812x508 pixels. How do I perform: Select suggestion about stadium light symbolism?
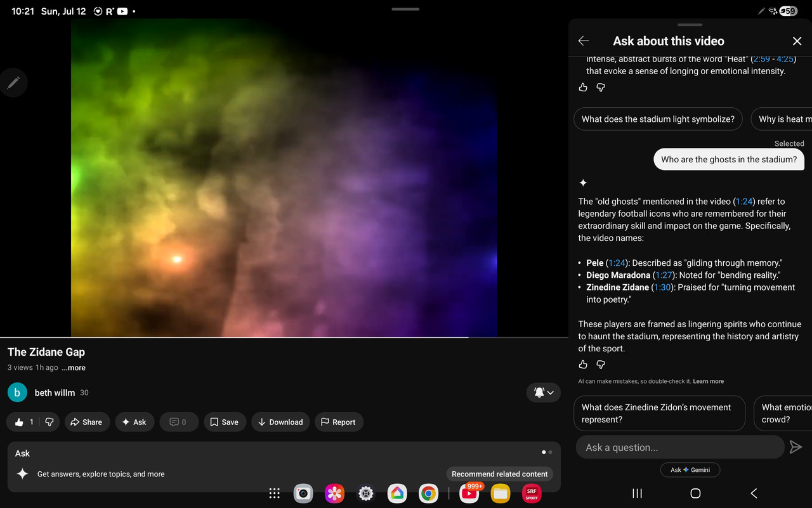tap(658, 119)
